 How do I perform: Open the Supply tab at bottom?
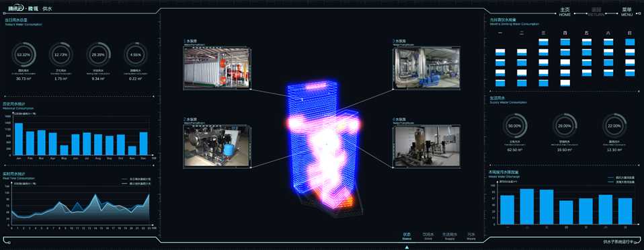449,236
